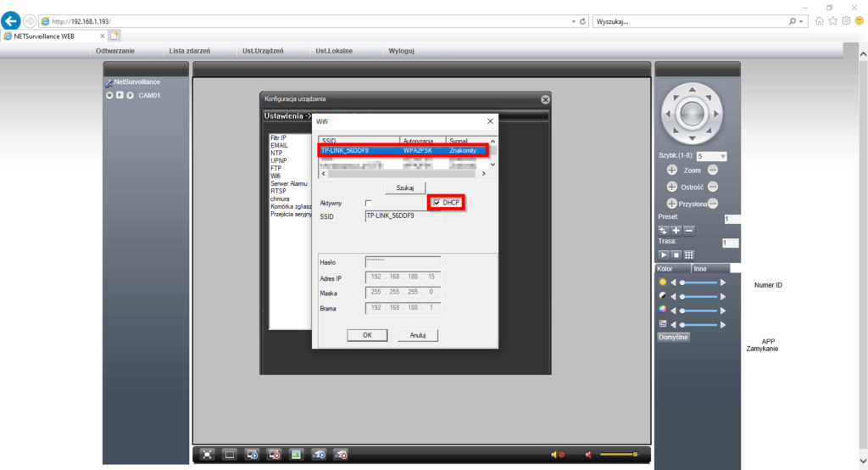This screenshot has height=470, width=868.
Task: Click the Przysłona plus icon
Action: [672, 204]
